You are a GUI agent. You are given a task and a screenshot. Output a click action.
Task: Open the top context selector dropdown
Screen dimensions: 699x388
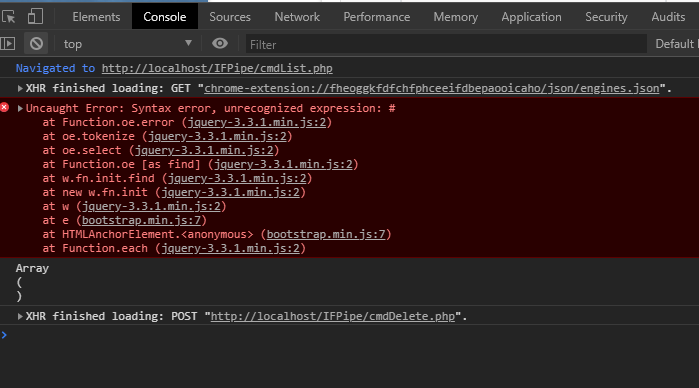(x=127, y=44)
